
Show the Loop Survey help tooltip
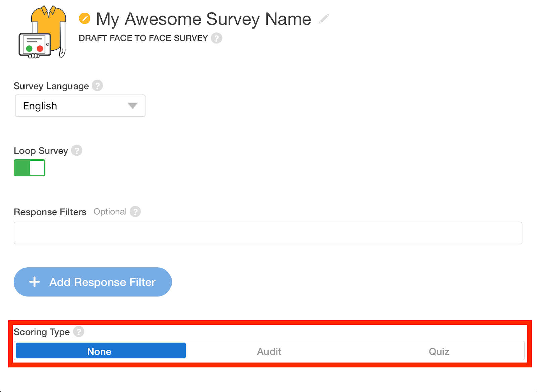coord(77,150)
